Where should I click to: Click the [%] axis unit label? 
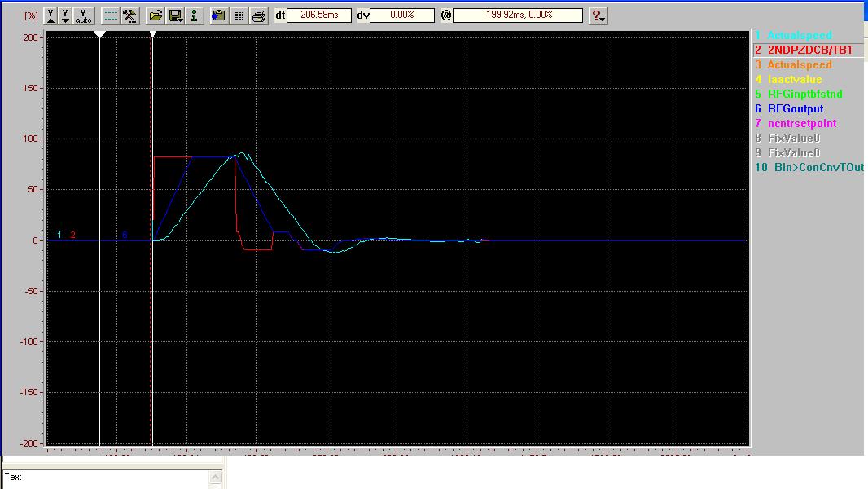[x=31, y=15]
